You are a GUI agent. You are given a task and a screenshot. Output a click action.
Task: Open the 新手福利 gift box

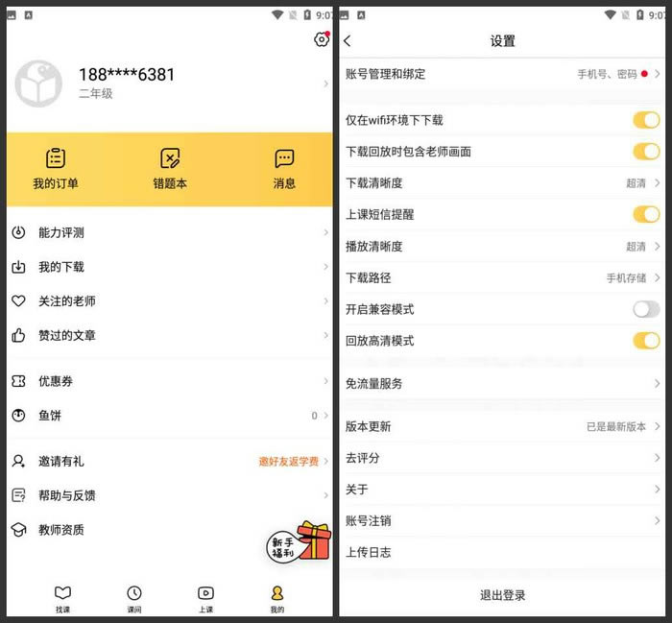pyautogui.click(x=300, y=541)
